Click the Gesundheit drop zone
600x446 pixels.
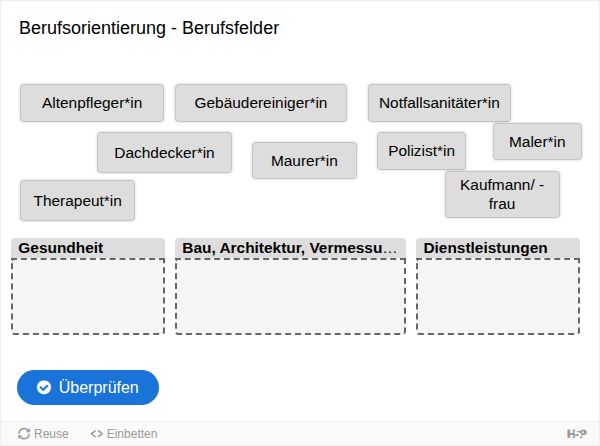click(x=88, y=296)
